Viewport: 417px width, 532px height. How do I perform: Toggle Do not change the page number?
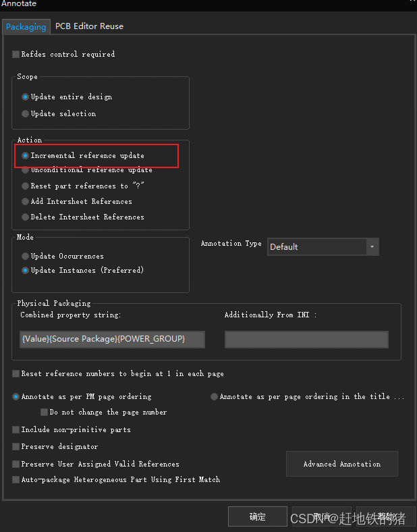tap(44, 413)
